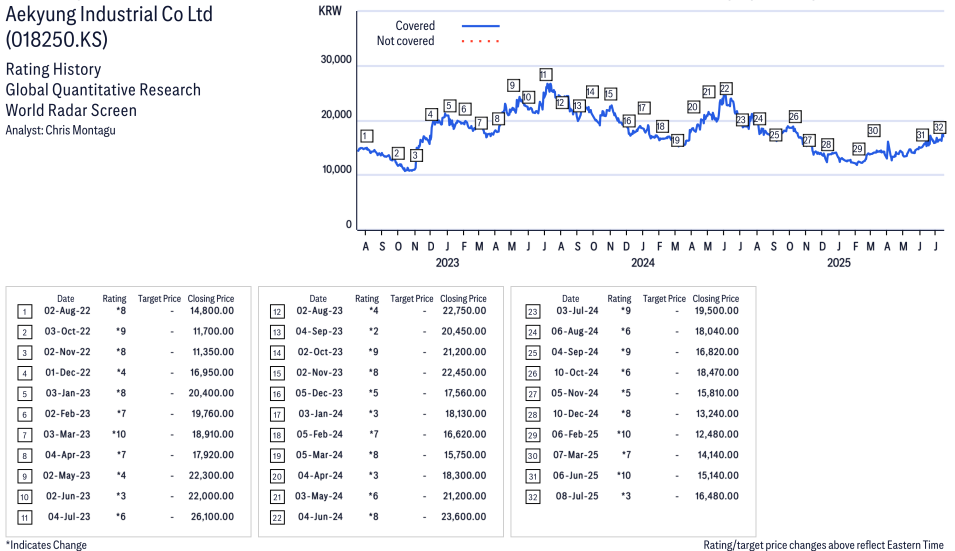Viewport: 955px width, 551px height.
Task: Click the numbered box 32 in third table
Action: 532,497
